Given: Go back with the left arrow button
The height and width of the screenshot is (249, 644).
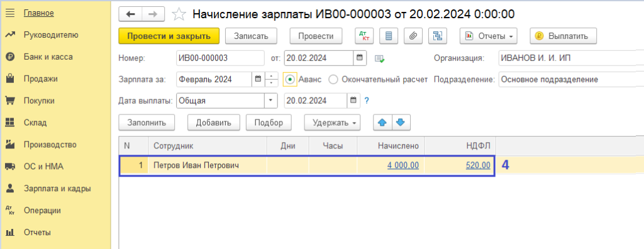Looking at the screenshot, I should (130, 14).
